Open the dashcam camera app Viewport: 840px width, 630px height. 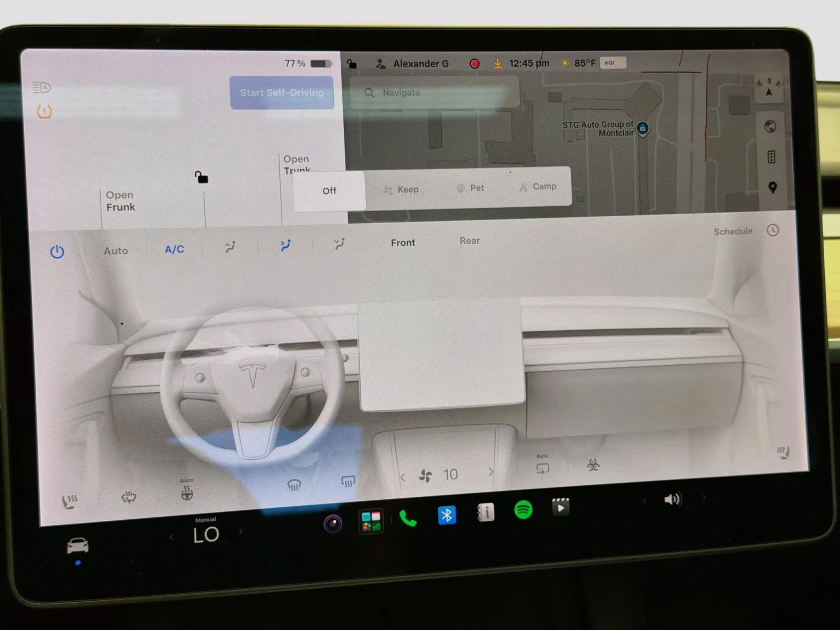(333, 523)
